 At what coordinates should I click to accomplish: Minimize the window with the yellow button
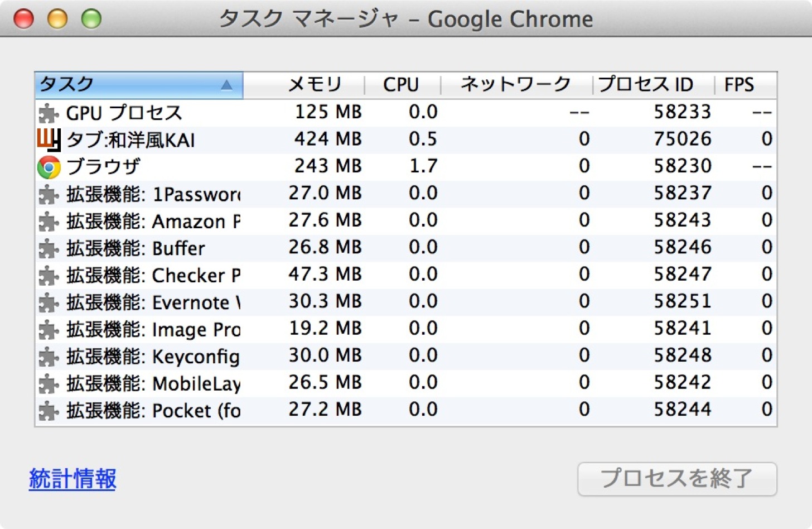57,19
